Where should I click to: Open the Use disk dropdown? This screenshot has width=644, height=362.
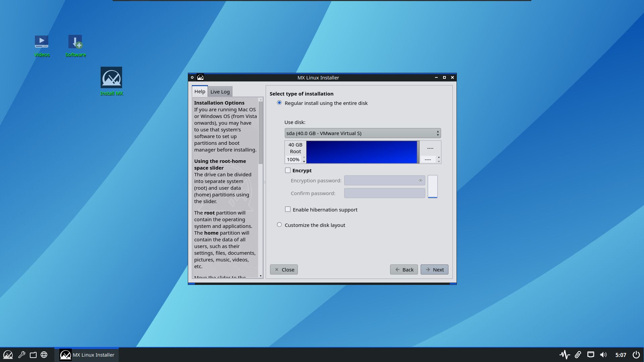(363, 133)
